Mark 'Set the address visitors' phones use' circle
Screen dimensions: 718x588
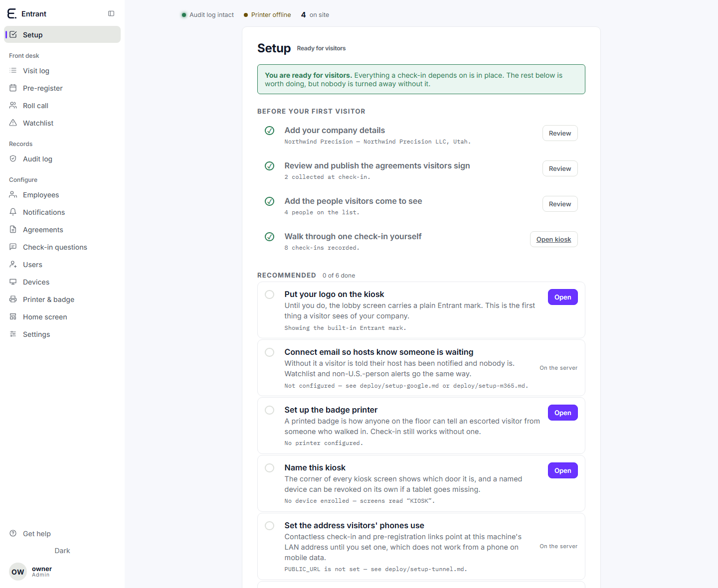[x=269, y=526]
